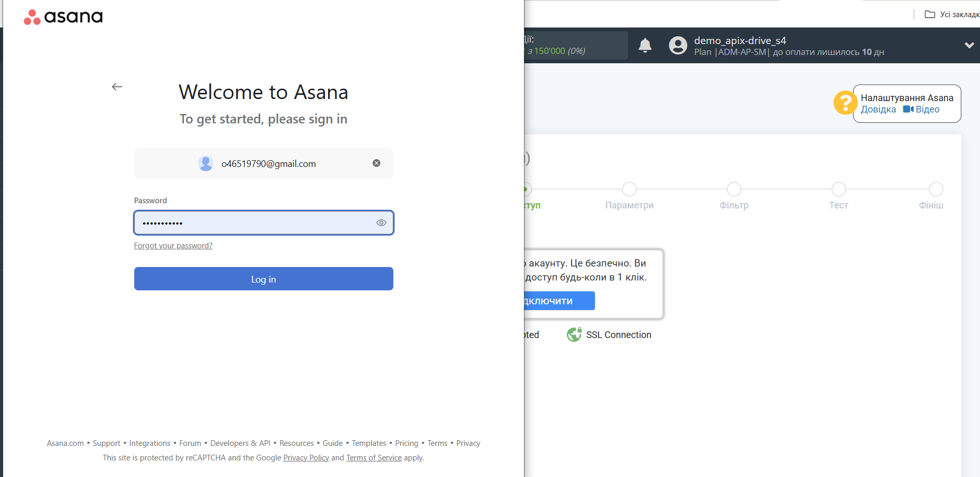Image resolution: width=980 pixels, height=477 pixels.
Task: Go to the Тест step circle
Action: [x=839, y=189]
